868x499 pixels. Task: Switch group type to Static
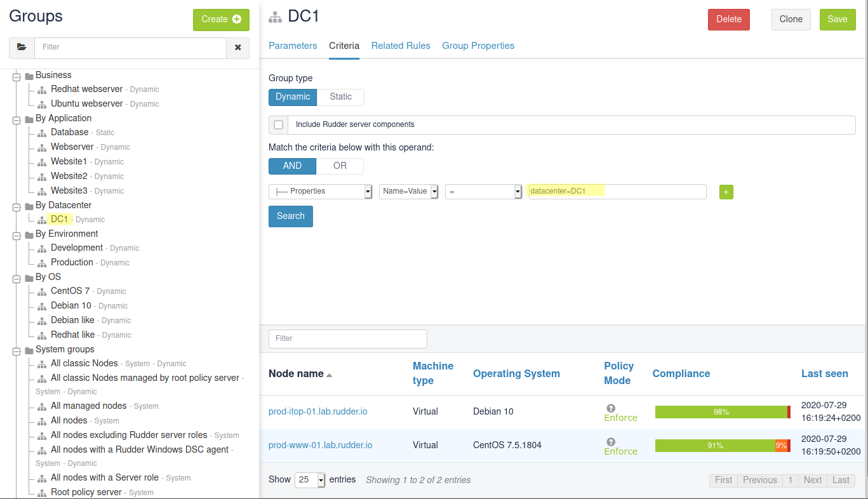pos(340,97)
